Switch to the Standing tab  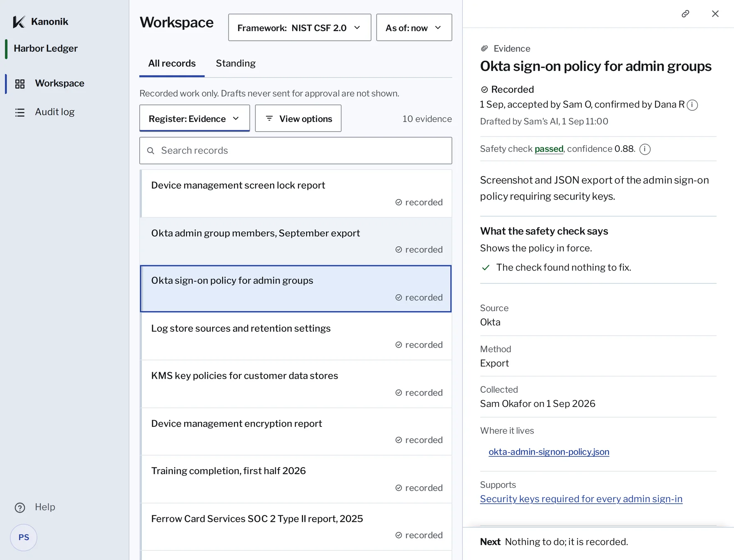click(236, 63)
